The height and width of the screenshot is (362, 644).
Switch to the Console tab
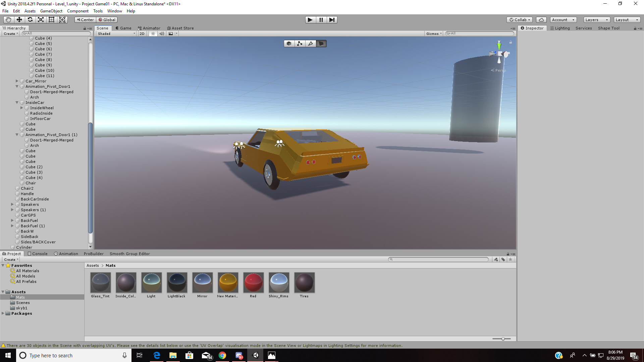pos(38,254)
